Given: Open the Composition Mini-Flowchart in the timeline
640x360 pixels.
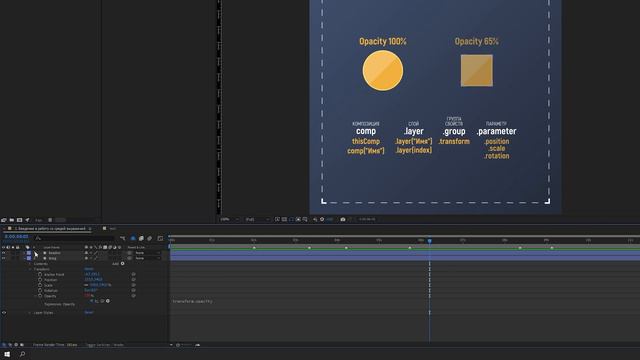Looking at the screenshot, I should (123, 238).
